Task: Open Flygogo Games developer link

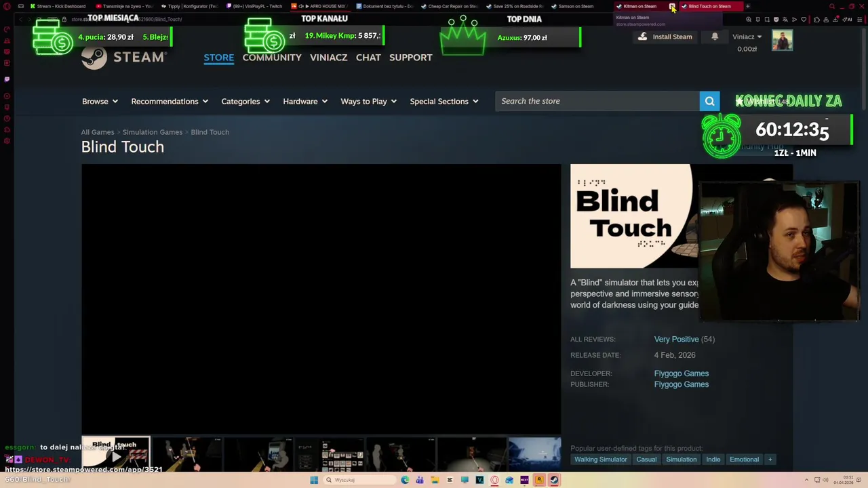Action: (682, 373)
